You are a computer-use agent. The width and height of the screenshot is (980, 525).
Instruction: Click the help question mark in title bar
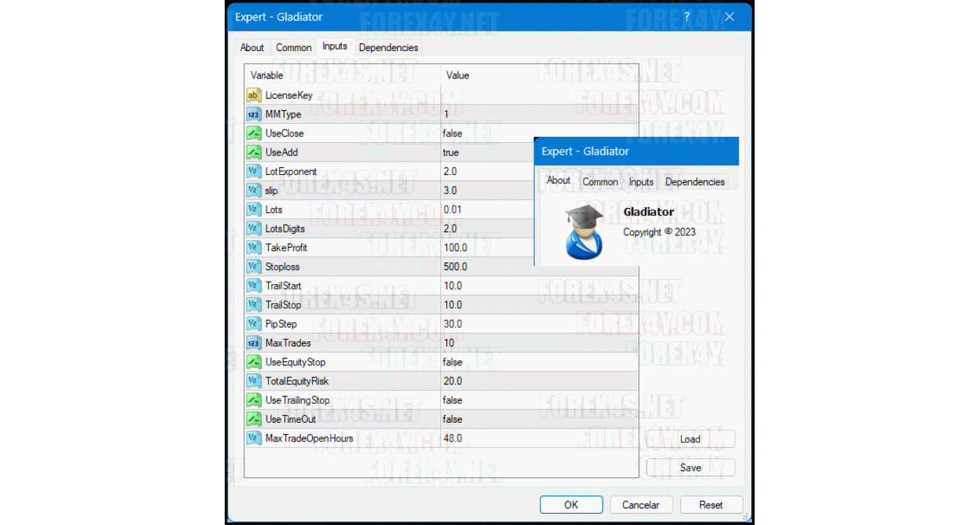coord(687,17)
